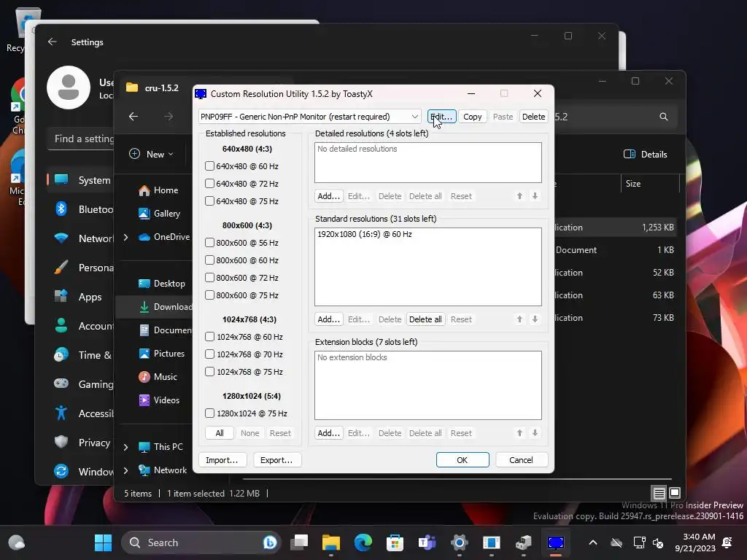This screenshot has width=747, height=560.
Task: Confirm with the OK button
Action: (462, 460)
